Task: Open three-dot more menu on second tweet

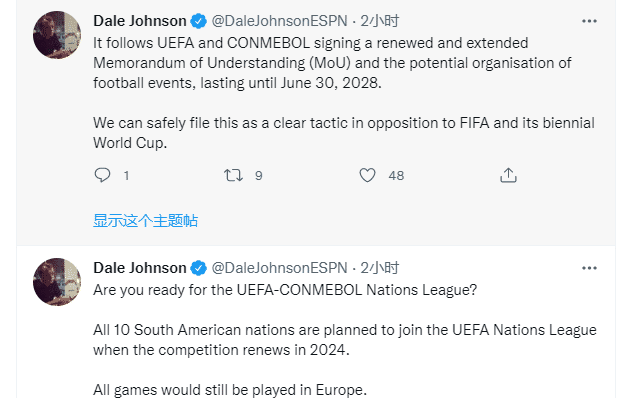Action: tap(589, 268)
